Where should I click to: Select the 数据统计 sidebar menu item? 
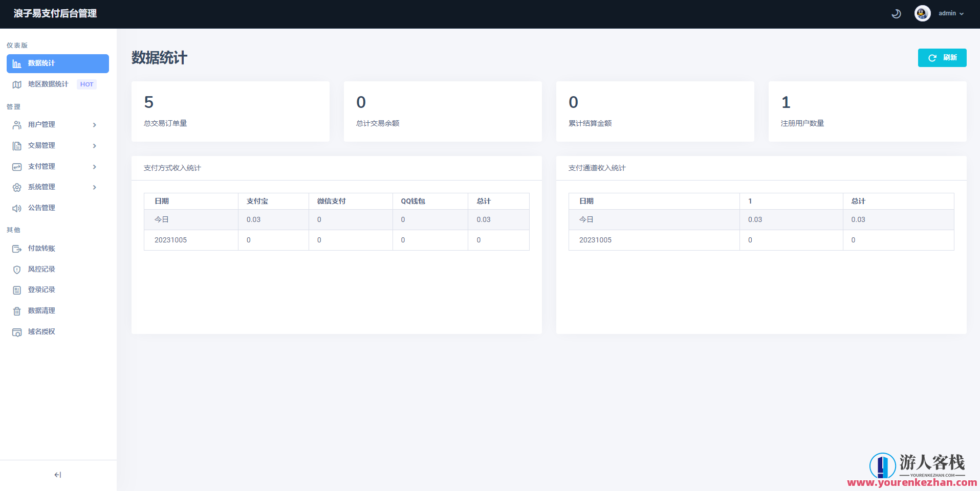pos(58,63)
